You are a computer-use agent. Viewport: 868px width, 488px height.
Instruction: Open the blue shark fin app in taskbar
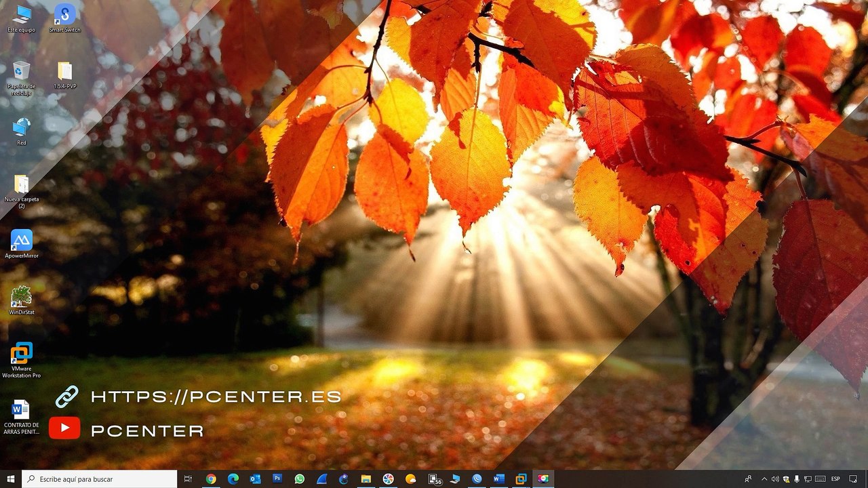(x=321, y=479)
